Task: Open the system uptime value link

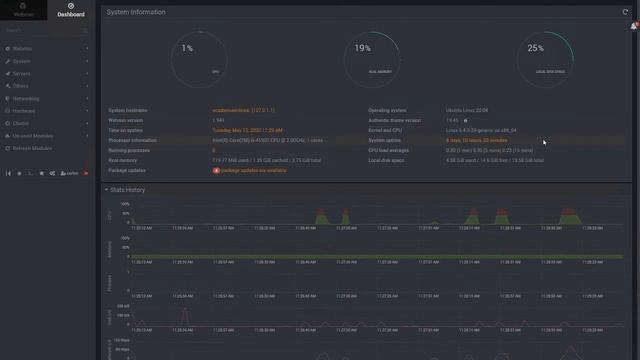Action: [477, 140]
